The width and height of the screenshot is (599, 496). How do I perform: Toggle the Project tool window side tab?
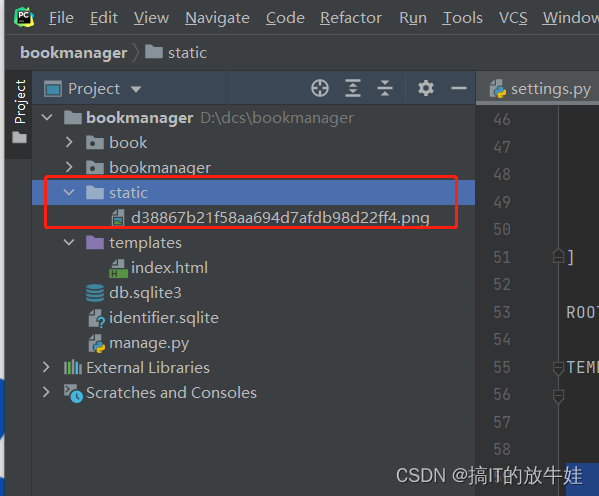click(x=19, y=112)
